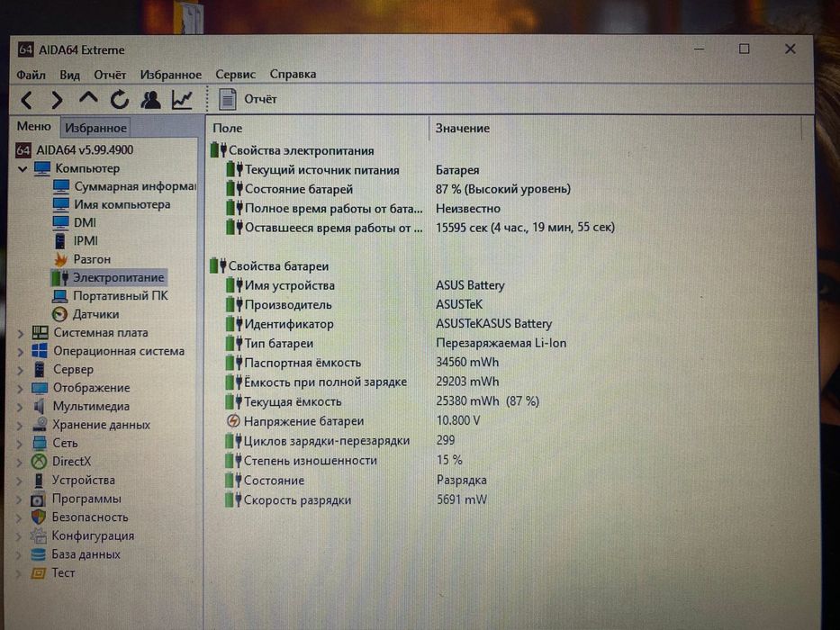Screen dimensions: 840x630
Task: Expand the Отображение node
Action: click(x=21, y=389)
